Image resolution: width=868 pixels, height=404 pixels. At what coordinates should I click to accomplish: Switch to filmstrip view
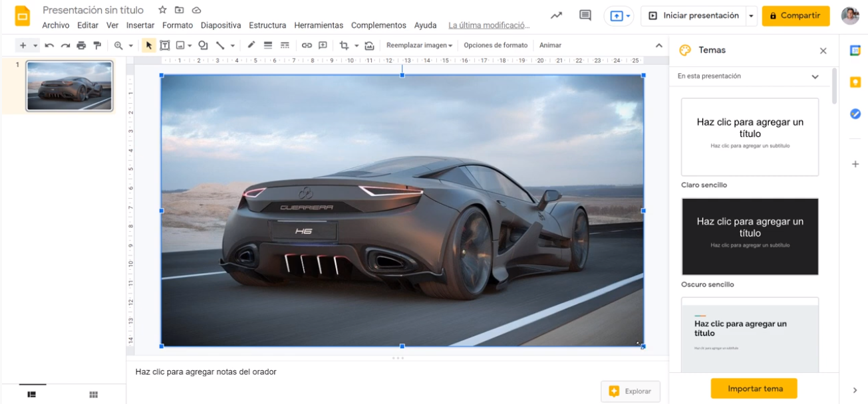pos(31,394)
